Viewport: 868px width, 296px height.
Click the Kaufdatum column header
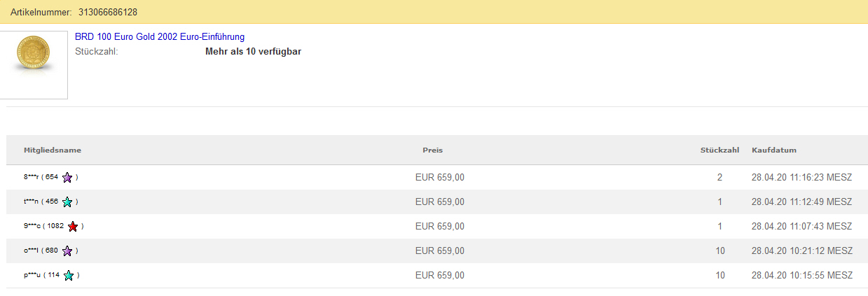pyautogui.click(x=773, y=150)
